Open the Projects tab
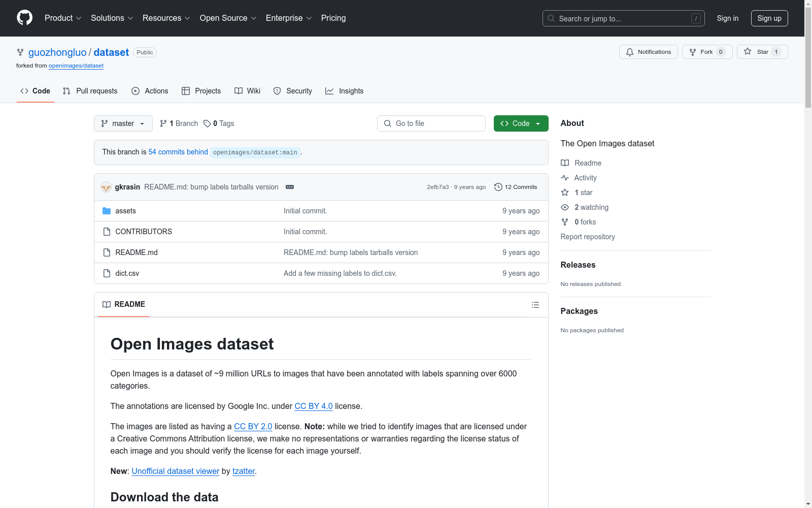The height and width of the screenshot is (508, 812). 201,91
